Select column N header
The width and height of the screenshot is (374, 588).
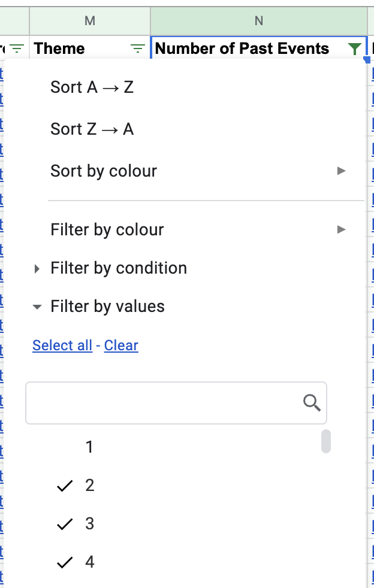click(x=259, y=21)
